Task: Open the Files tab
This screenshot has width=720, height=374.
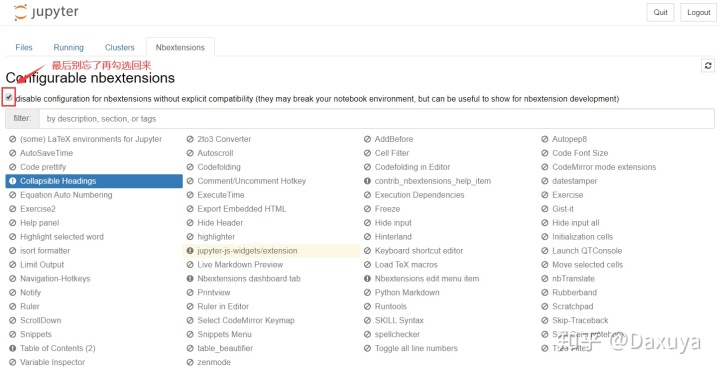Action: click(24, 47)
